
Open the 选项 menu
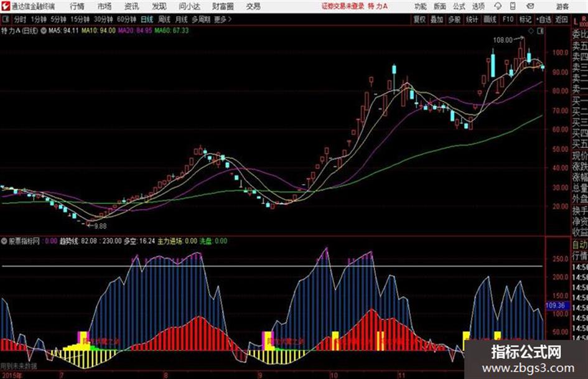[478, 6]
